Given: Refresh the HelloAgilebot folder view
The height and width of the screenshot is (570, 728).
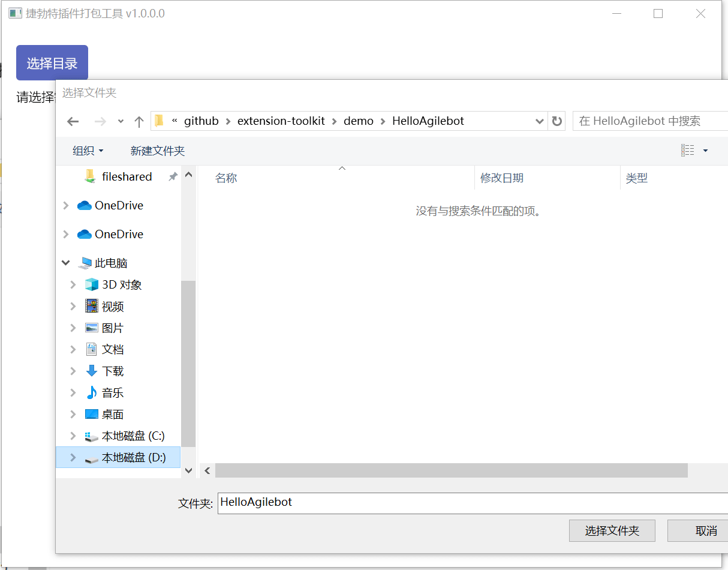Looking at the screenshot, I should tap(557, 121).
